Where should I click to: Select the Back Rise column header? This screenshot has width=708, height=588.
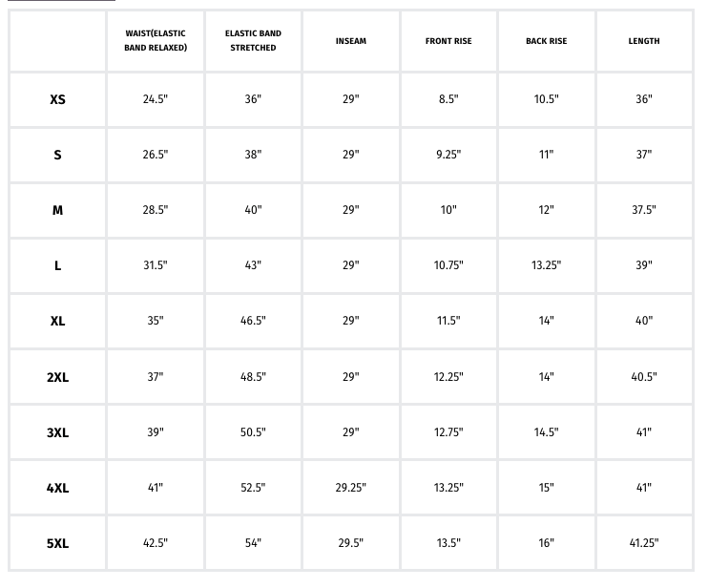click(546, 41)
